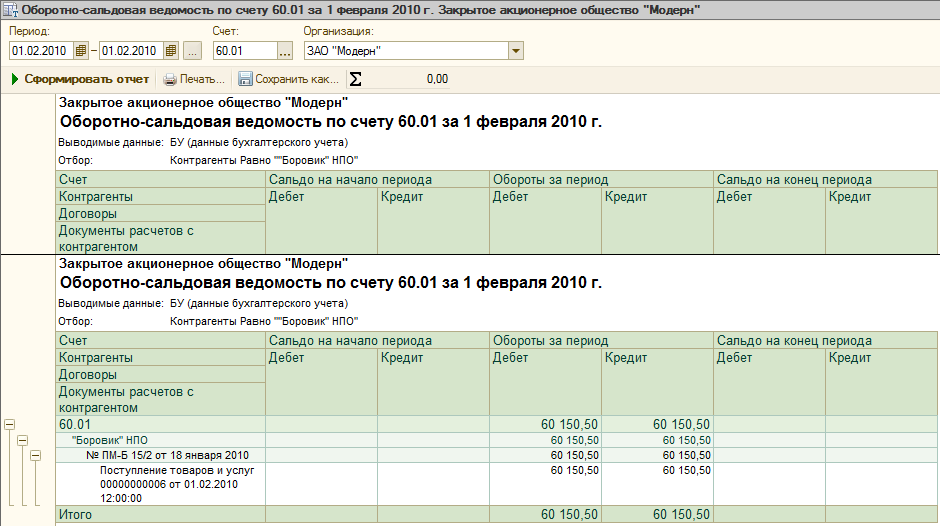Click the Сохранить как diskette icon
The width and height of the screenshot is (940, 526).
point(245,79)
